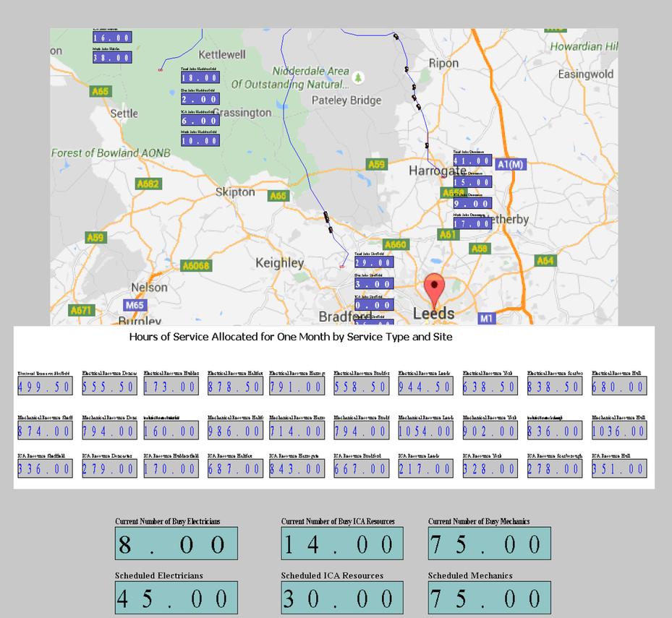Viewport: 672px width, 618px height.
Task: Click the A1(M) motorway shield
Action: tap(511, 165)
